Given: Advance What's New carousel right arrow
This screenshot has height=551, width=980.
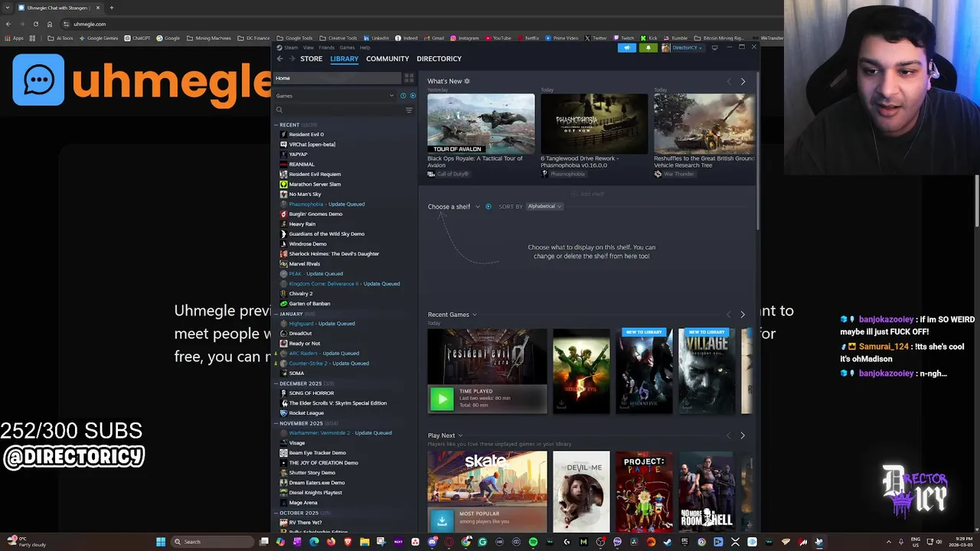Looking at the screenshot, I should pos(743,81).
